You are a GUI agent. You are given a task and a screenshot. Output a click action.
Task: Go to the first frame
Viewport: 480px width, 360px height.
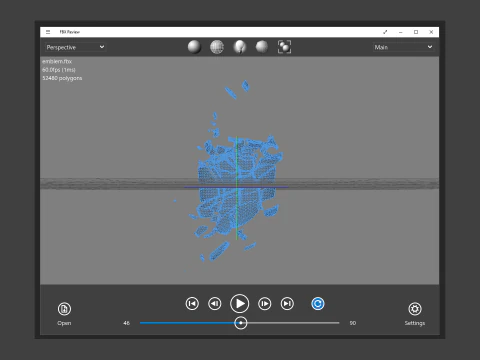pos(192,304)
